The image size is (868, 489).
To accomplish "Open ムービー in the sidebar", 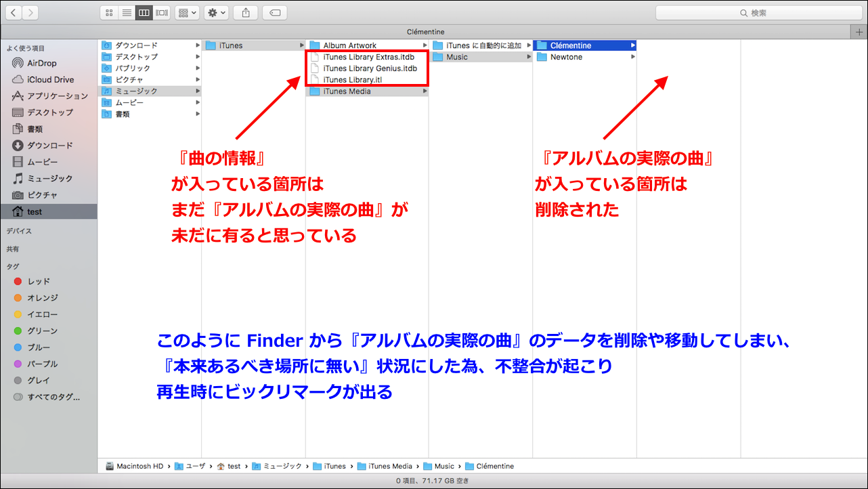I will pyautogui.click(x=49, y=162).
